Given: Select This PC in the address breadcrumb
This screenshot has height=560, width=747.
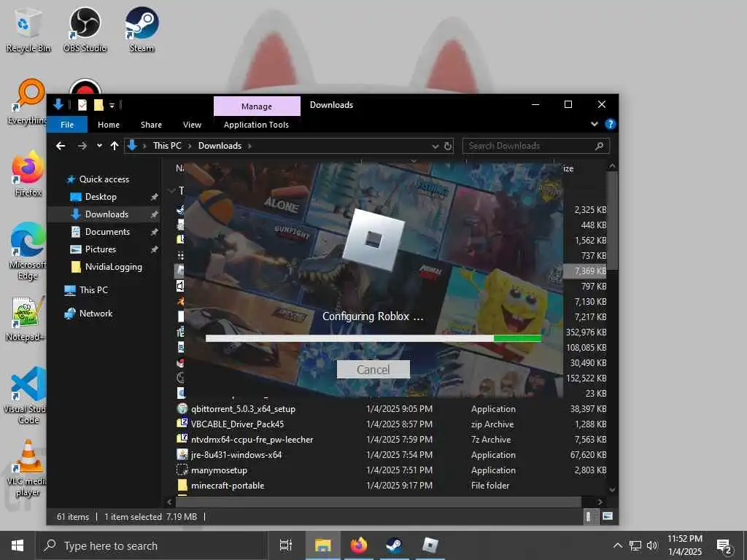Looking at the screenshot, I should tap(167, 146).
